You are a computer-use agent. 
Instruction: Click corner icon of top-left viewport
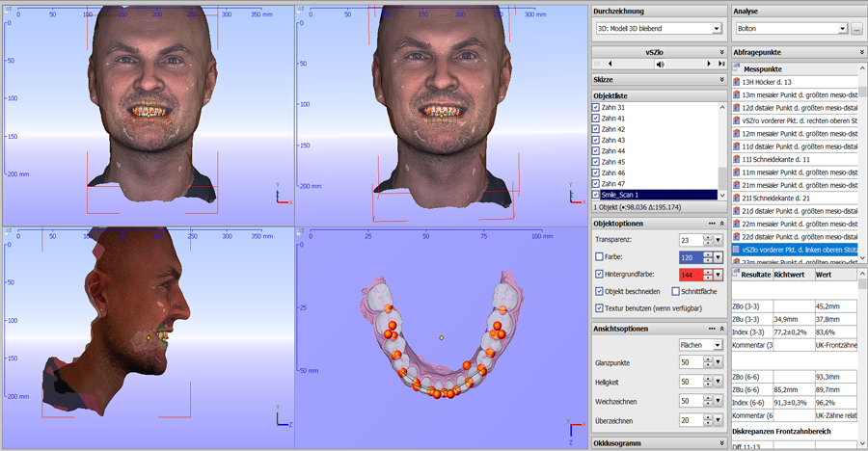(x=7, y=10)
